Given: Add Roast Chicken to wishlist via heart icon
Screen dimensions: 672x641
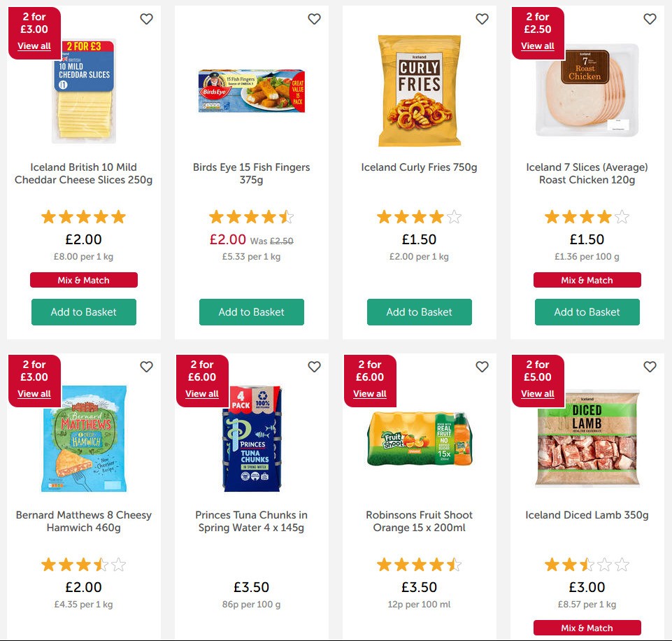Looking at the screenshot, I should pos(650,19).
